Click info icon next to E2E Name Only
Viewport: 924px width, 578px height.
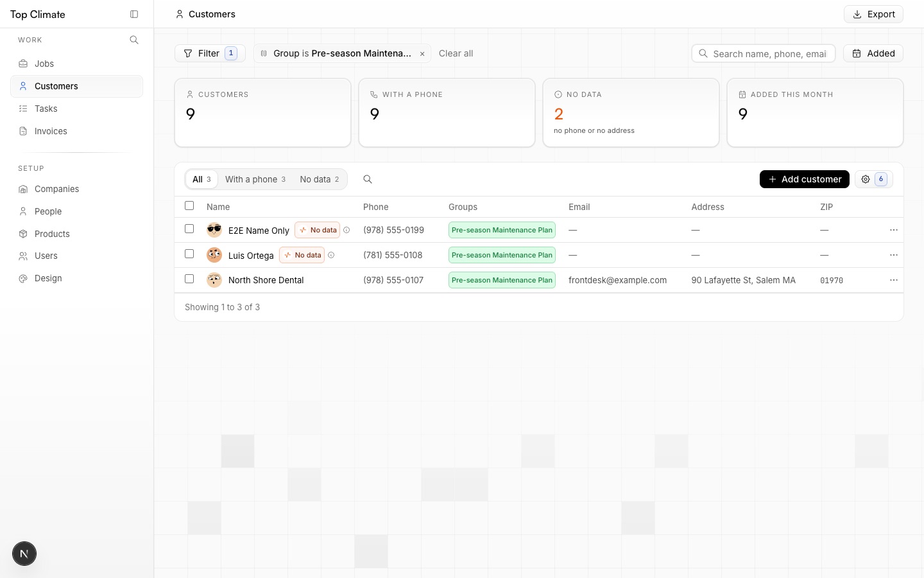[346, 230]
